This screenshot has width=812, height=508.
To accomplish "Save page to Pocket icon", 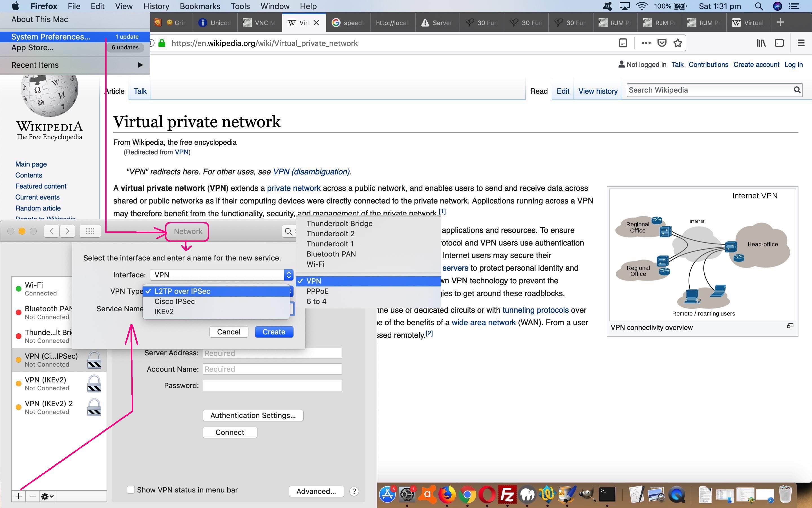I will [662, 43].
